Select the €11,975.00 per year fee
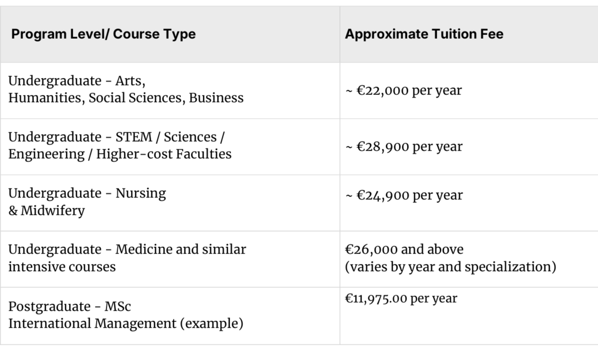This screenshot has width=598, height=364. coord(401,298)
